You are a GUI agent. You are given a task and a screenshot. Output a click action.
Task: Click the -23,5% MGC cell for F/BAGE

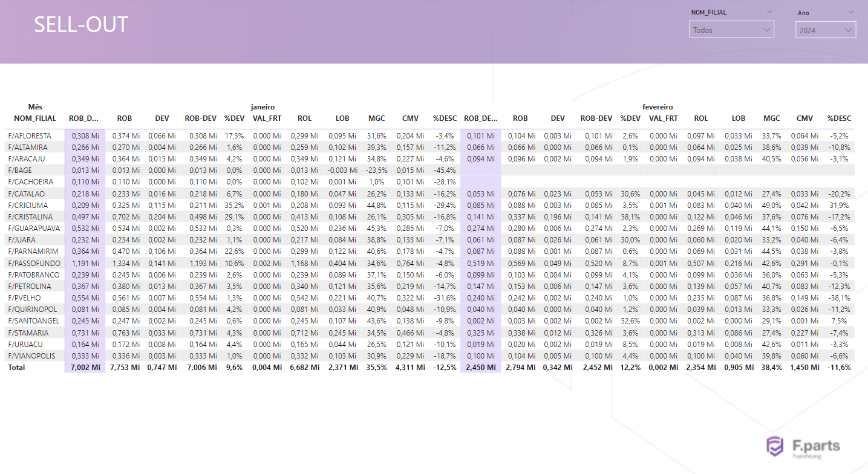375,170
